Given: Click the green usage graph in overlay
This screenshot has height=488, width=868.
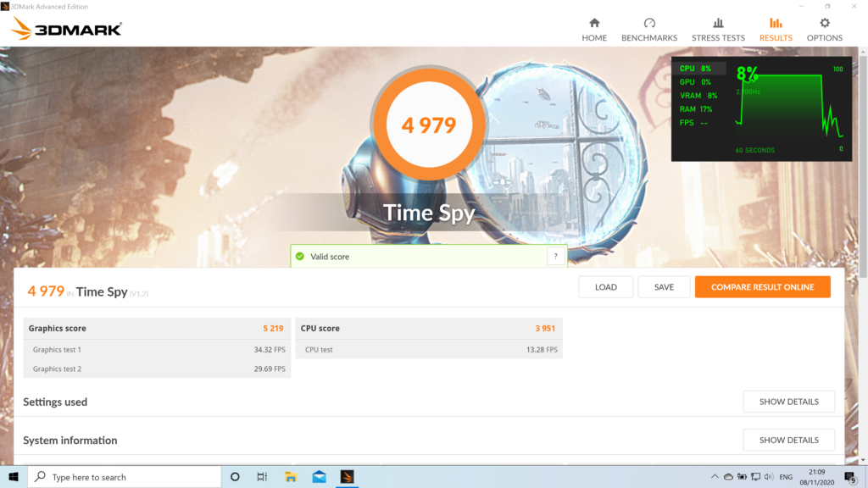Looking at the screenshot, I should tap(789, 108).
